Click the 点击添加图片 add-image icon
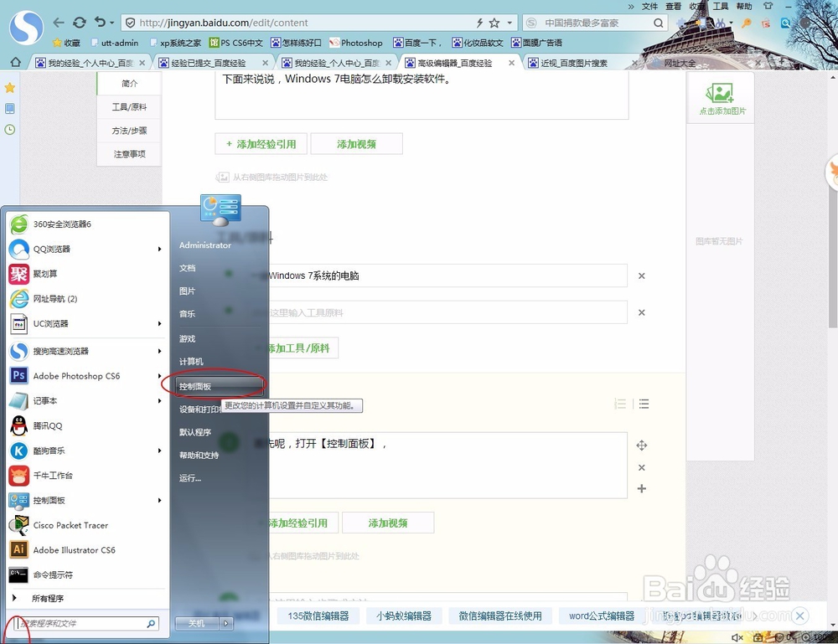This screenshot has width=838, height=644. (x=720, y=96)
